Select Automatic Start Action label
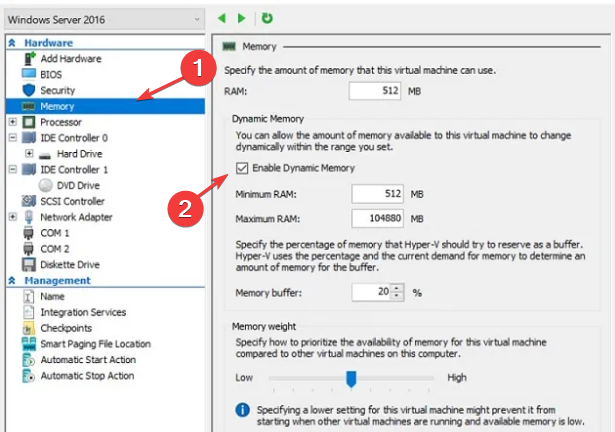 [88, 360]
